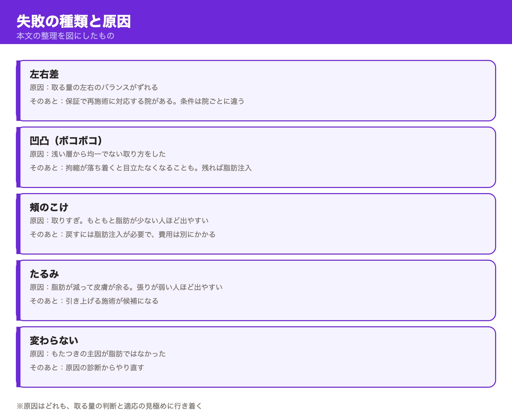Screen dimensions: 512x420
Task: Select the 凹凸(ボコボコ) card heading
Action: [x=66, y=141]
